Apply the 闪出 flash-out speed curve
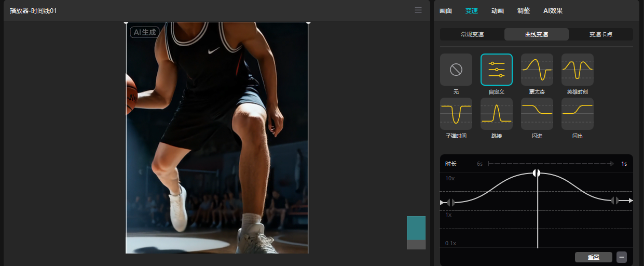This screenshot has width=644, height=266. pos(577,114)
